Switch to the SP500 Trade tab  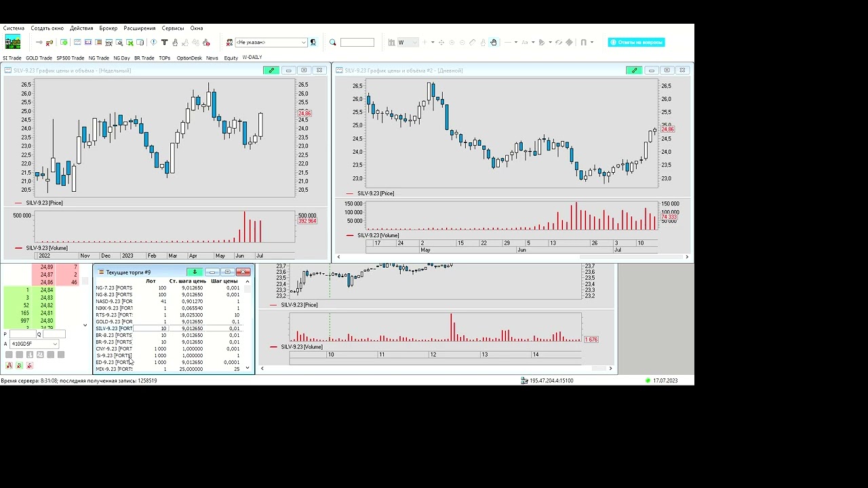point(71,58)
